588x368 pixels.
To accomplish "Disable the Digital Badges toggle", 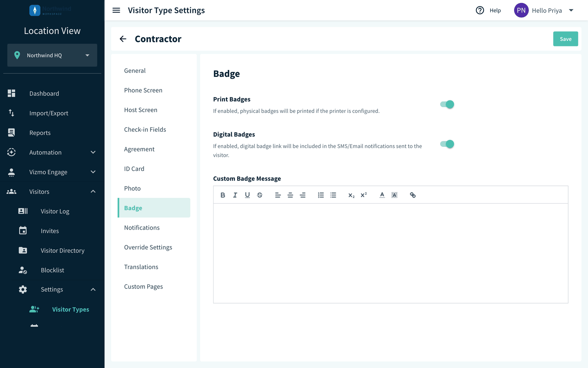I will (447, 144).
